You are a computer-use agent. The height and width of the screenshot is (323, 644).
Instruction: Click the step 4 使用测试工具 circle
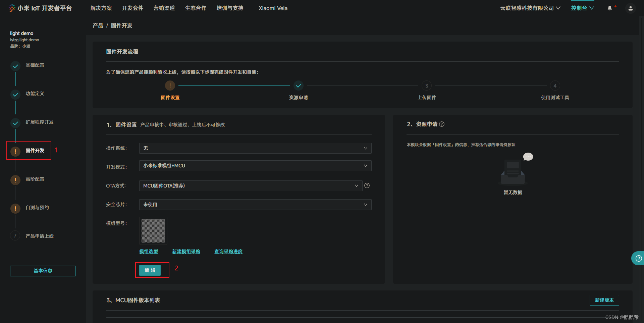coord(555,86)
